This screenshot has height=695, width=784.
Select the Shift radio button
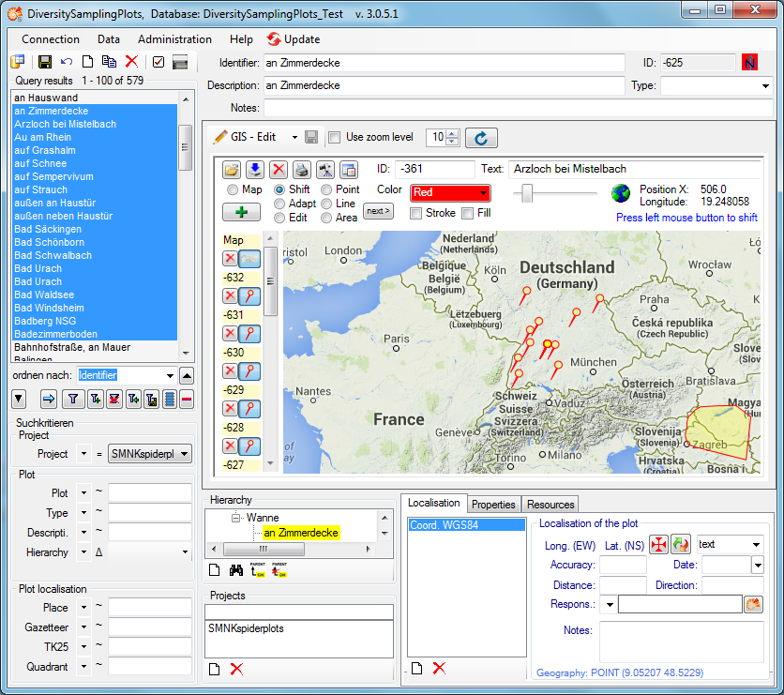point(279,189)
